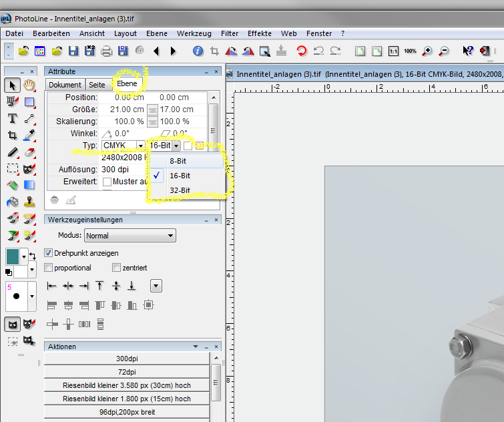504x422 pixels.
Task: Enable the proportional checkbox
Action: [49, 268]
